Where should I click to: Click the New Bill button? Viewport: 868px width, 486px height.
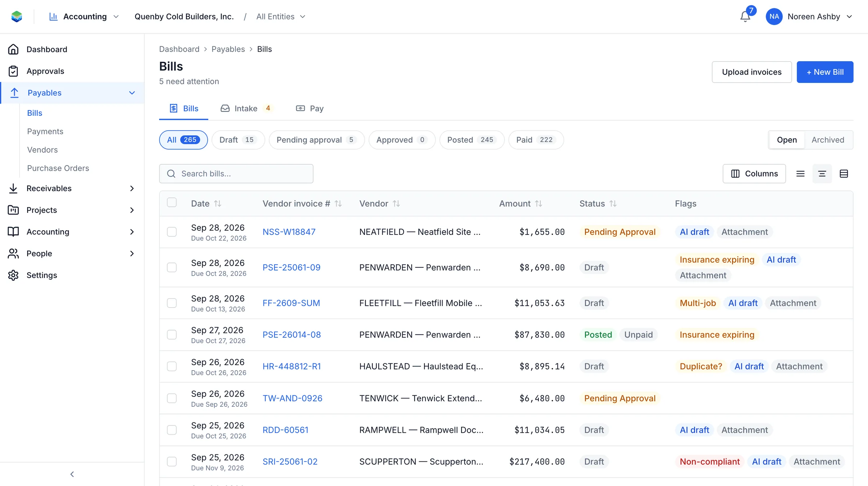(x=825, y=72)
